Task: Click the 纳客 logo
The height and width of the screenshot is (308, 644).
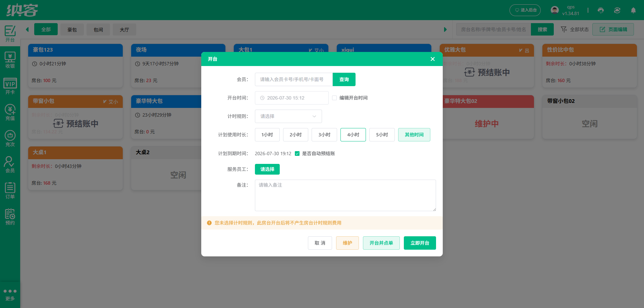Action: [22, 10]
